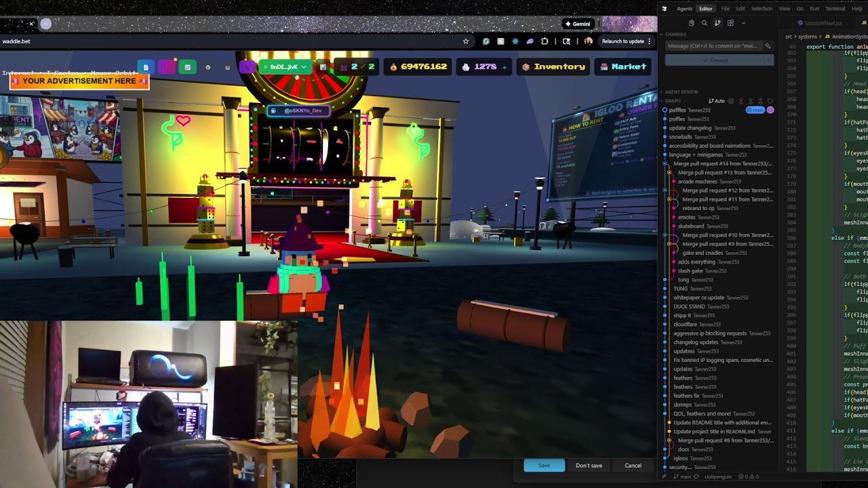Open the Selection menu
This screenshot has height=488, width=868.
click(x=762, y=9)
